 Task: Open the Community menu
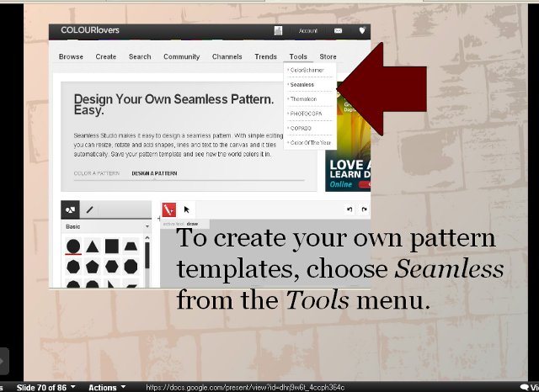click(x=182, y=56)
